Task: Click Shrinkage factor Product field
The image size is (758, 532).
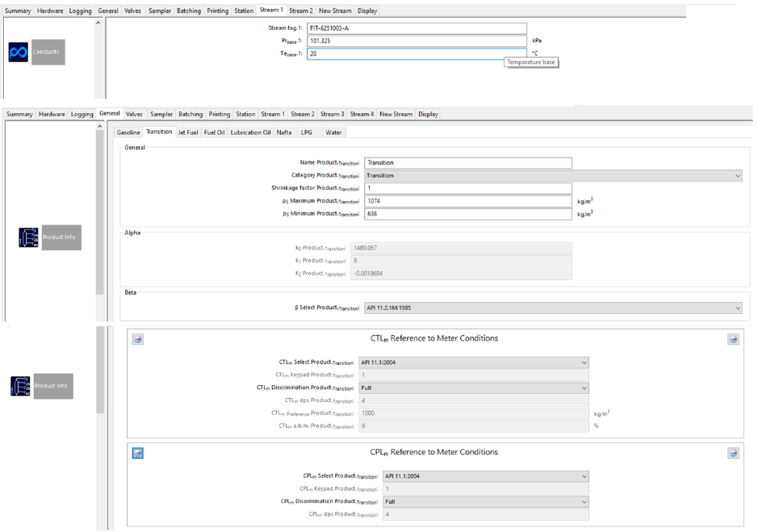Action: 468,188
